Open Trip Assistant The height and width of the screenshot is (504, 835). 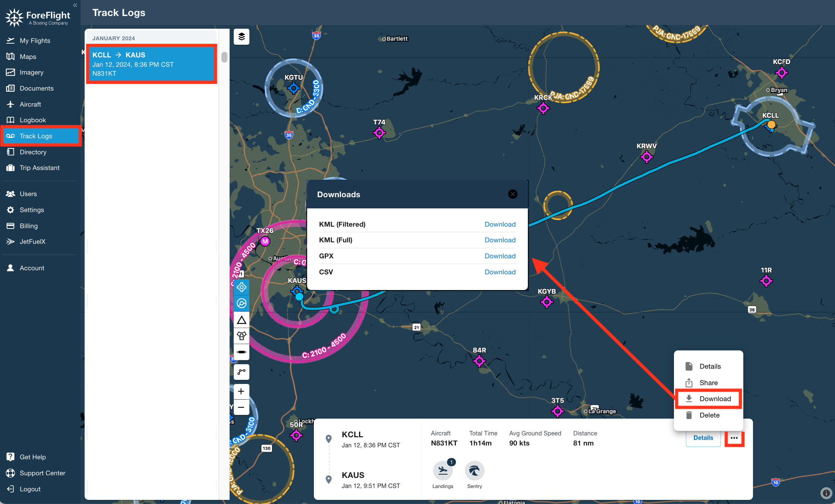point(40,168)
